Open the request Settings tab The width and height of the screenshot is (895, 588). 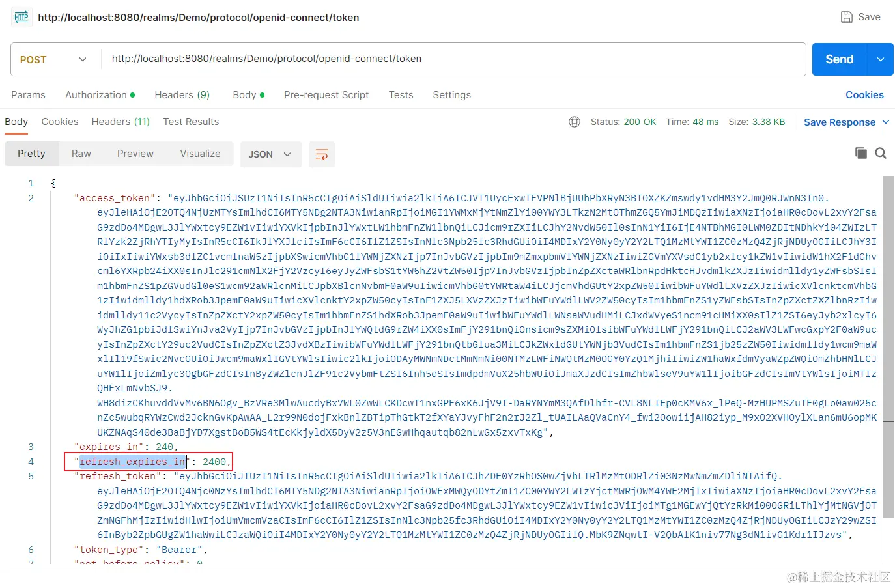coord(452,95)
